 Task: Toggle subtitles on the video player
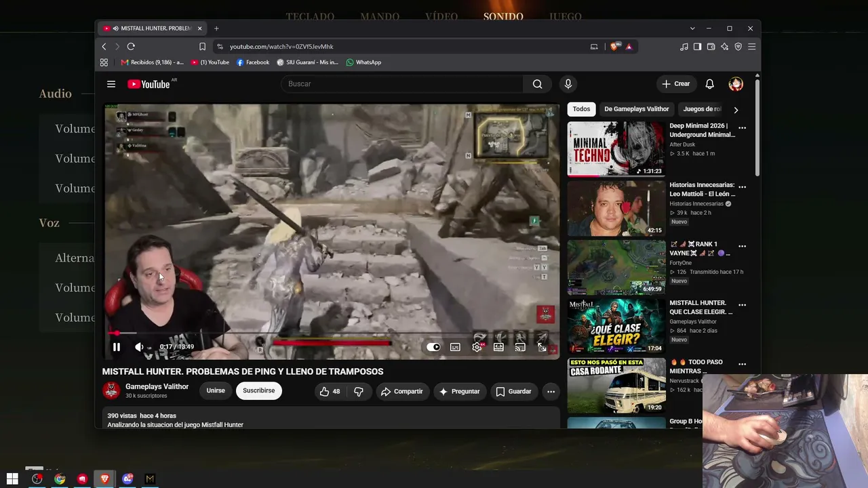tap(455, 347)
